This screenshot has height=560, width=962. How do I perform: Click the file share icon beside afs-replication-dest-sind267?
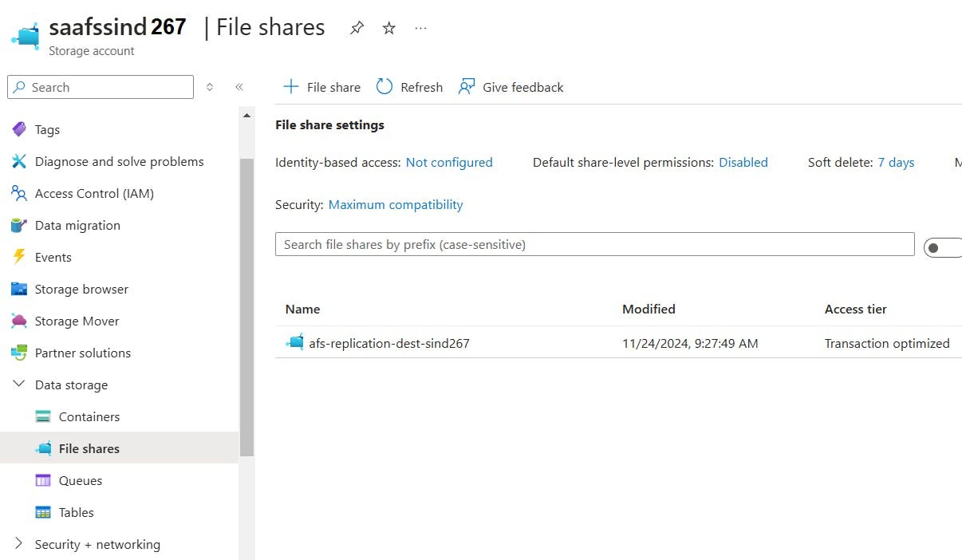294,342
